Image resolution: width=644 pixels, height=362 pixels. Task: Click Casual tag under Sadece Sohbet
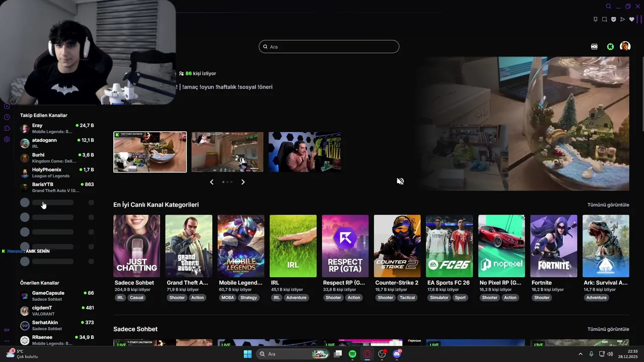[136, 298]
